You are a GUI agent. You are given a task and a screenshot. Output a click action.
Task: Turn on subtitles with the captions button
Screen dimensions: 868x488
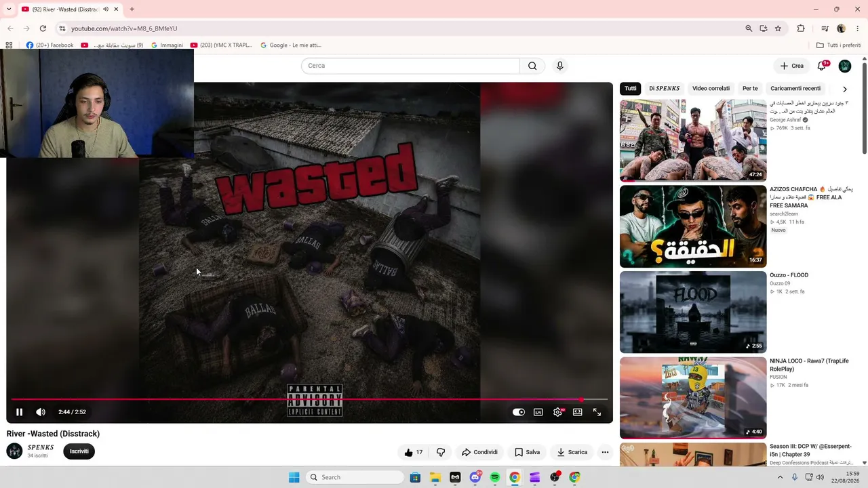tap(538, 412)
